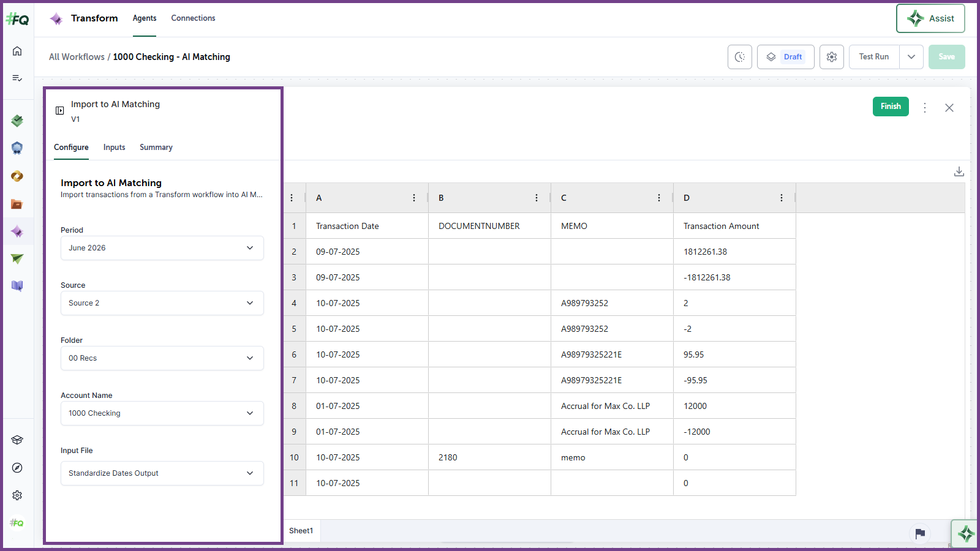Expand the Input File dropdown
This screenshot has height=551, width=980.
point(162,473)
